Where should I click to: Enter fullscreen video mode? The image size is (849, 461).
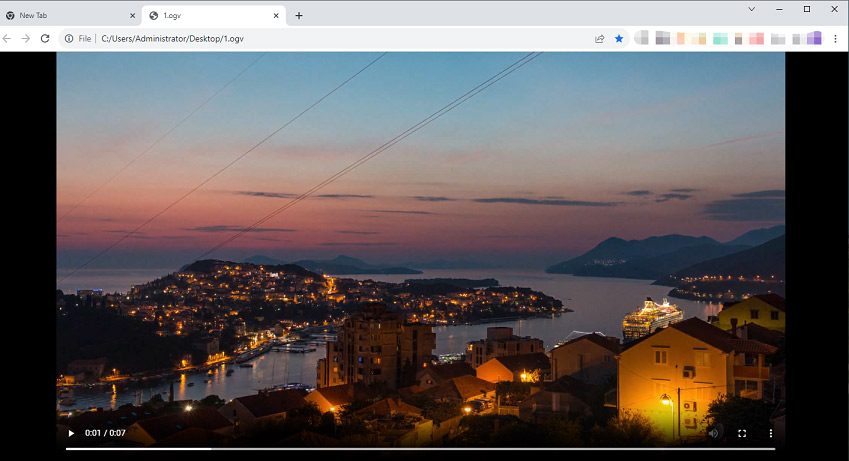click(x=742, y=433)
